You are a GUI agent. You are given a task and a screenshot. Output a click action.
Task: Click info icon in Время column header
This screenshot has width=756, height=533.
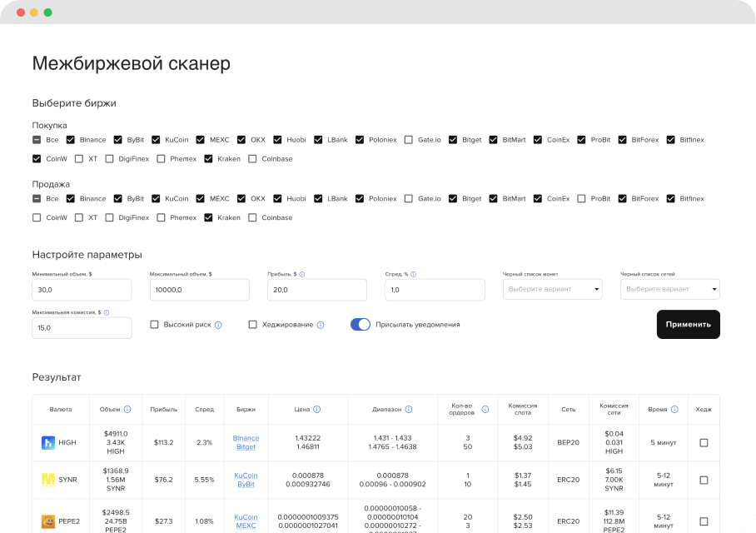pyautogui.click(x=674, y=410)
